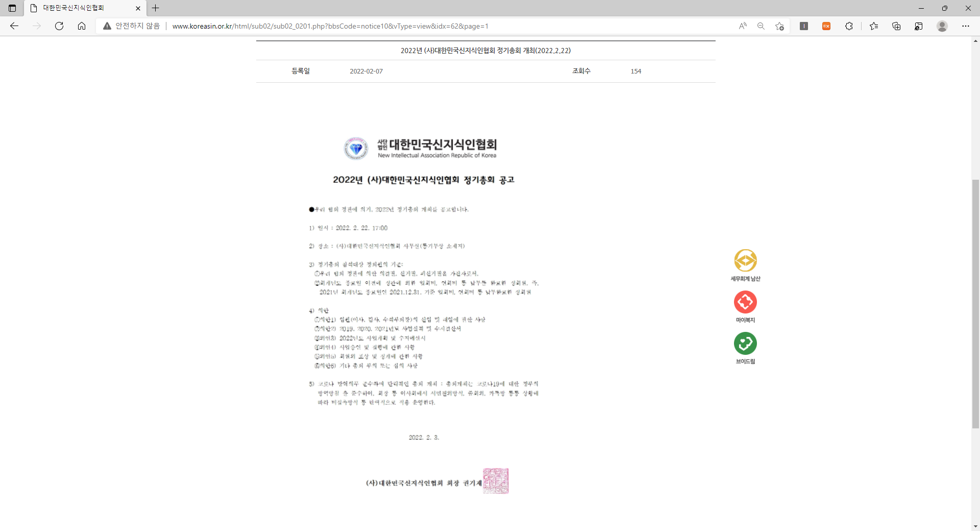Click the 등록일 label
The width and height of the screenshot is (980, 531).
coord(301,71)
